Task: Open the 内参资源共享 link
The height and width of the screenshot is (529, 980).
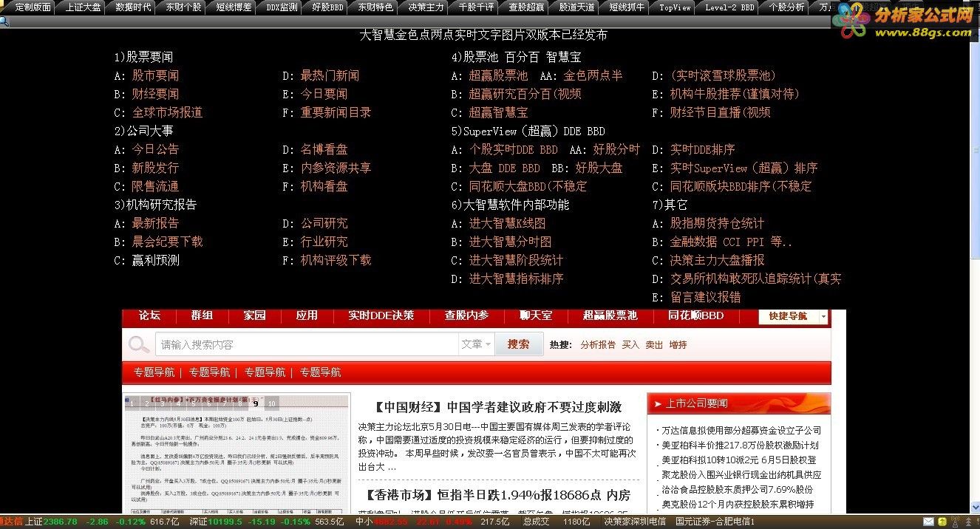Action: pyautogui.click(x=336, y=168)
